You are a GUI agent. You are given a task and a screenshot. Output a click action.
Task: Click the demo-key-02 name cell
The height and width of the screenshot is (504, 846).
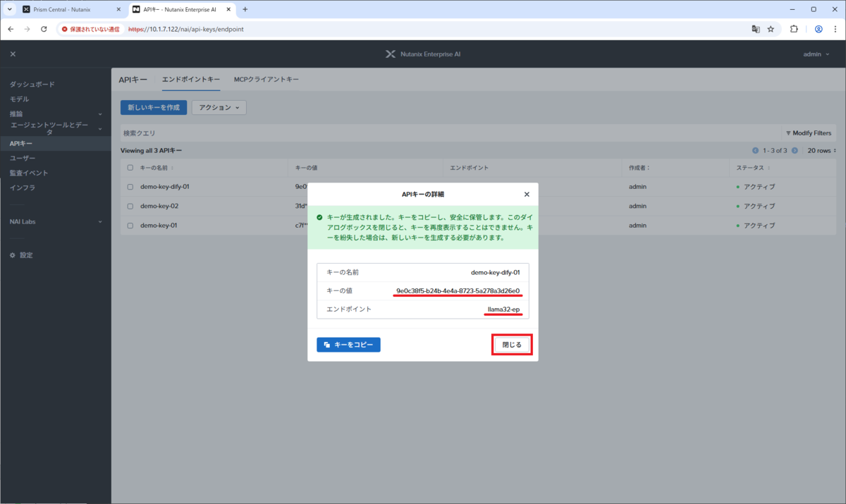click(159, 207)
